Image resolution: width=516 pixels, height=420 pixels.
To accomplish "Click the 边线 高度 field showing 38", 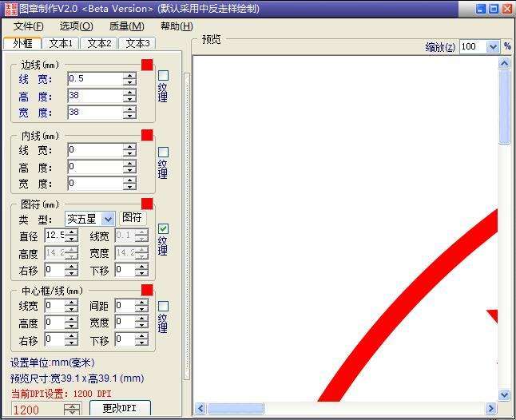I will point(95,96).
